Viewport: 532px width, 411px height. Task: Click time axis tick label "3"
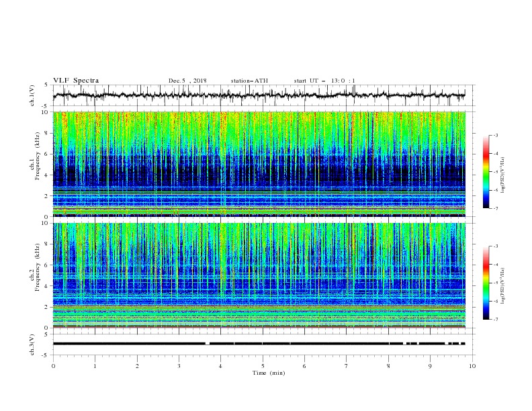click(x=179, y=366)
